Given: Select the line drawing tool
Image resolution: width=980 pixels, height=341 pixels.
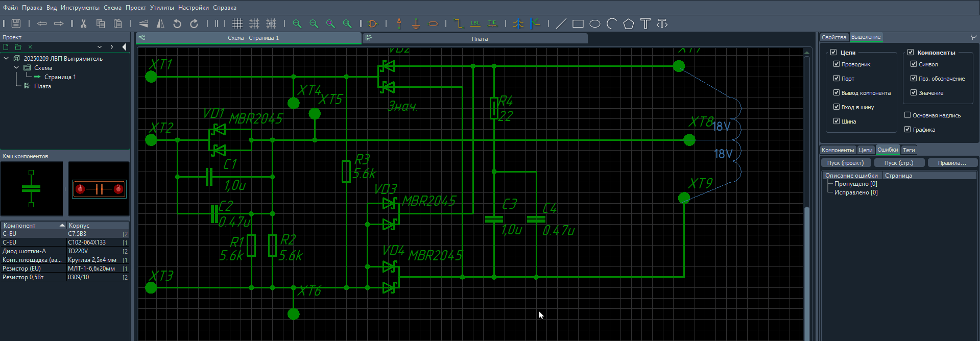Looking at the screenshot, I should point(561,23).
